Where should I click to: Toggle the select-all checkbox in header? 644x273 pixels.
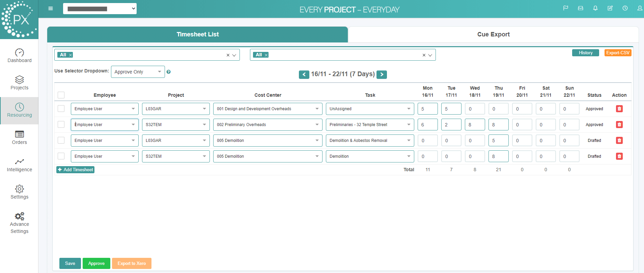pyautogui.click(x=61, y=95)
